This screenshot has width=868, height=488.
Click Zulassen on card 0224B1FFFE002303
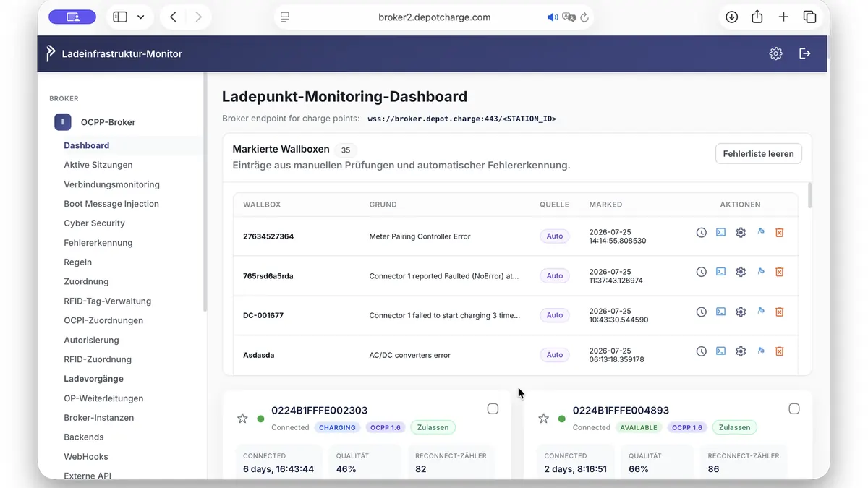[x=433, y=427]
